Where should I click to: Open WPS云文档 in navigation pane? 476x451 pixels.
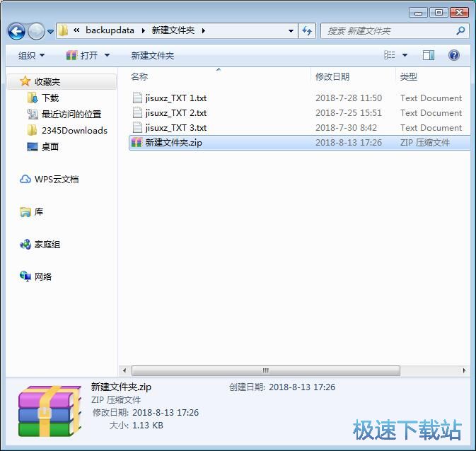click(57, 180)
